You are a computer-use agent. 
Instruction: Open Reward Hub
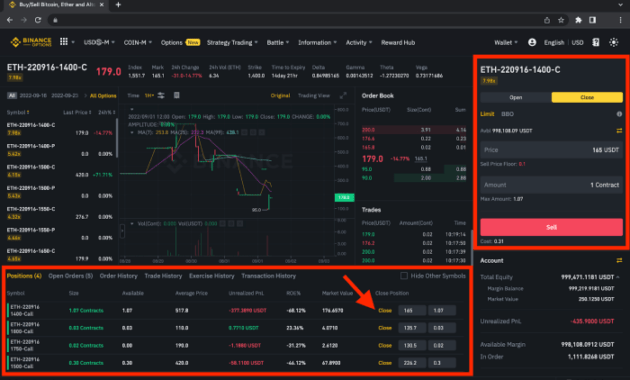coord(398,42)
